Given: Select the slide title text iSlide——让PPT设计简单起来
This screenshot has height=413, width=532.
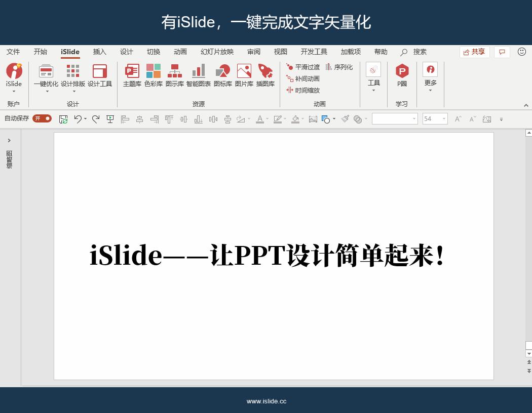Looking at the screenshot, I should point(268,256).
